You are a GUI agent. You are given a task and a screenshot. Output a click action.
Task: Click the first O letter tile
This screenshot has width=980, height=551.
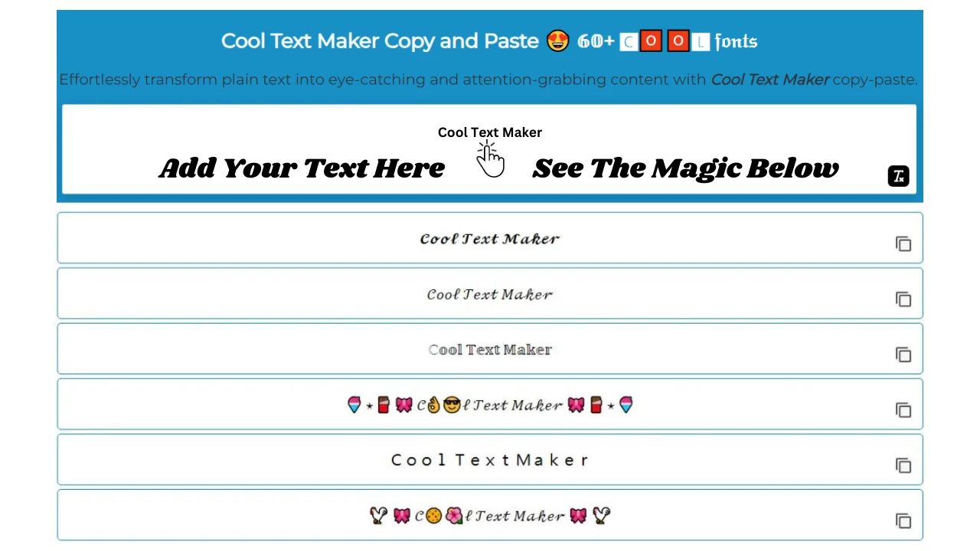pos(651,41)
